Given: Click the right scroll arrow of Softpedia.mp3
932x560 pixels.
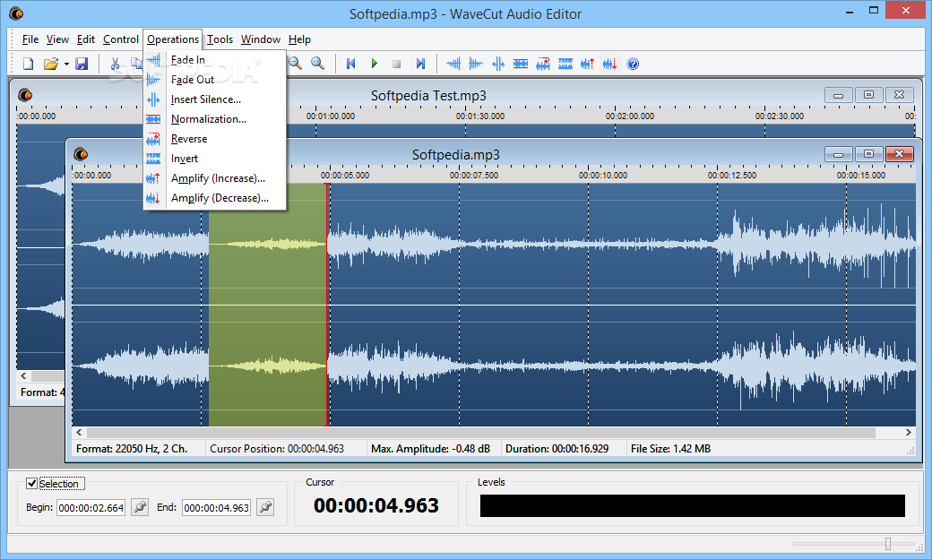Looking at the screenshot, I should pyautogui.click(x=908, y=432).
